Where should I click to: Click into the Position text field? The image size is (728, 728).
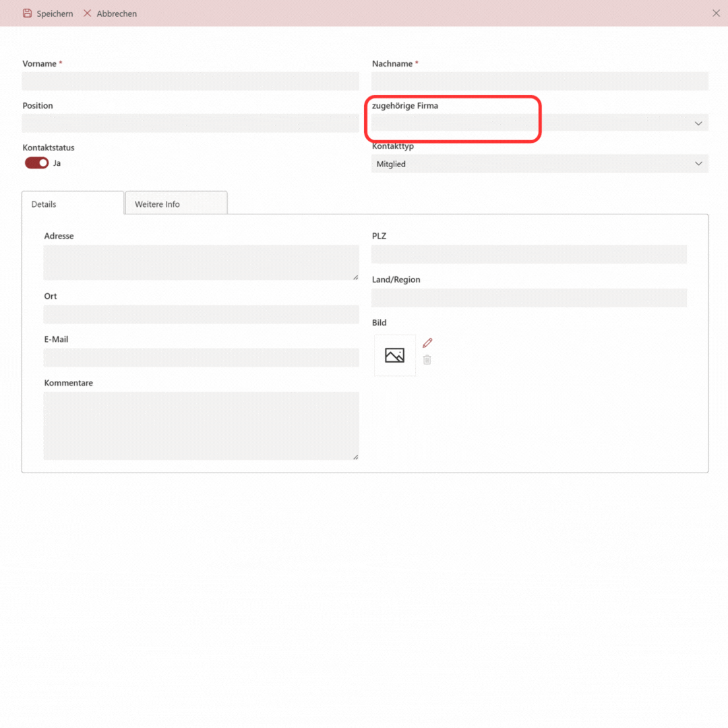click(190, 123)
